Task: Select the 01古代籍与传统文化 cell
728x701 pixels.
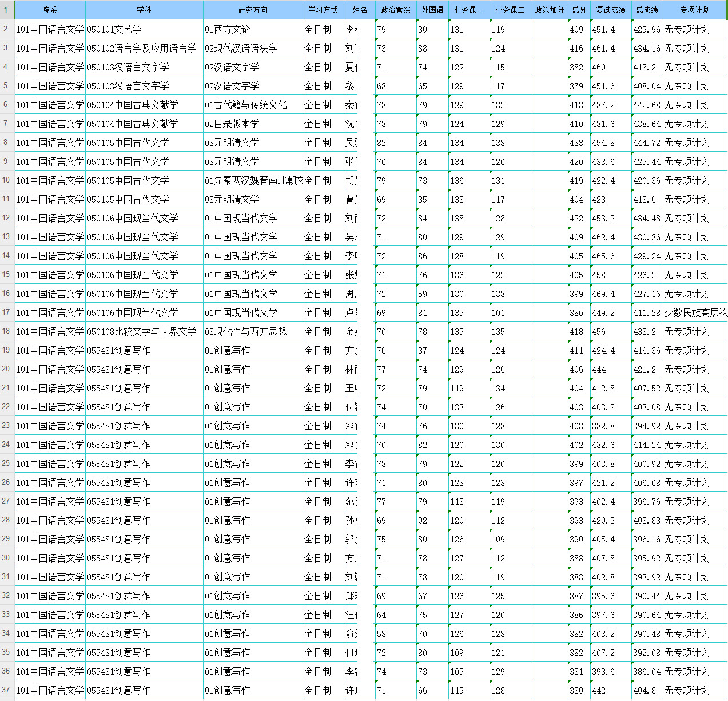Action: (253, 105)
